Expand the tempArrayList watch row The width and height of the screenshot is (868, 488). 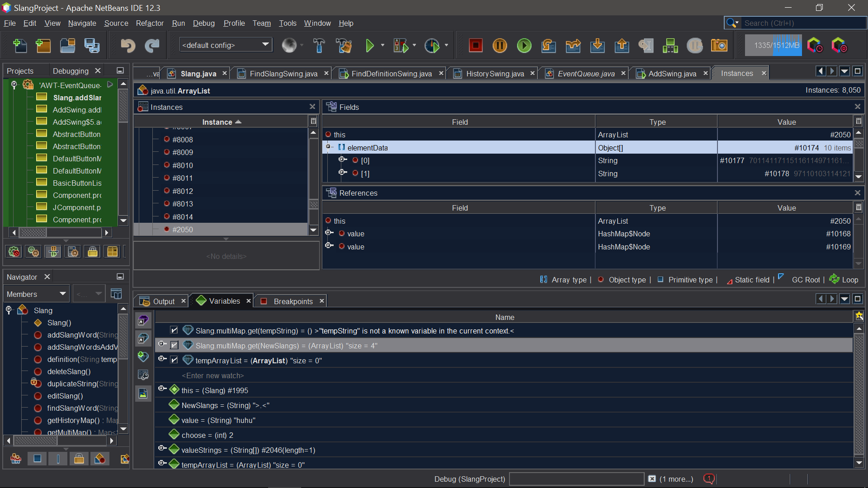[162, 359]
